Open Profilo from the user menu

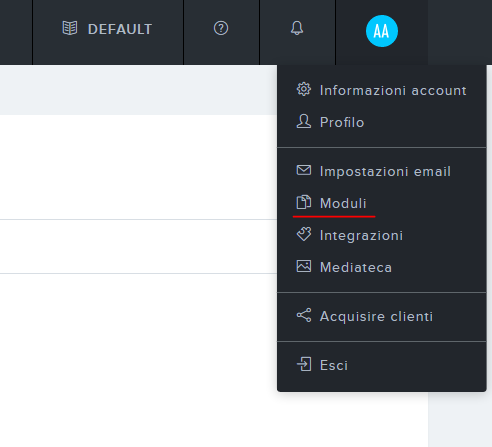(382, 122)
